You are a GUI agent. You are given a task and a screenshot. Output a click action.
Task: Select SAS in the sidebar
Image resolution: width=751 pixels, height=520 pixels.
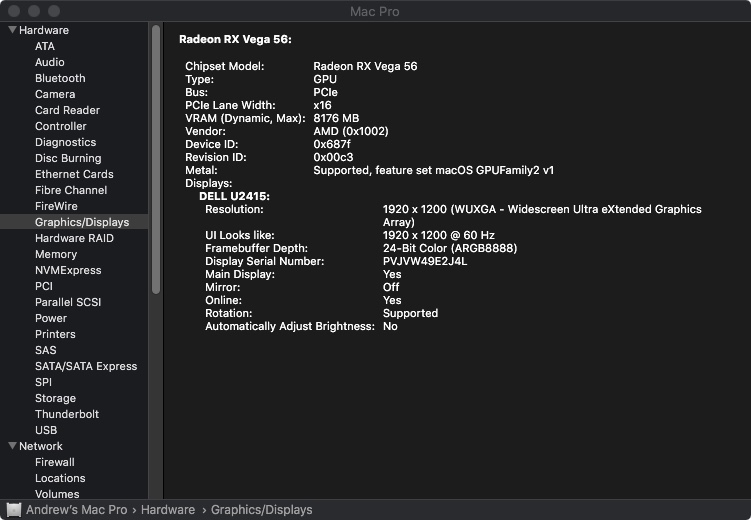(x=46, y=350)
